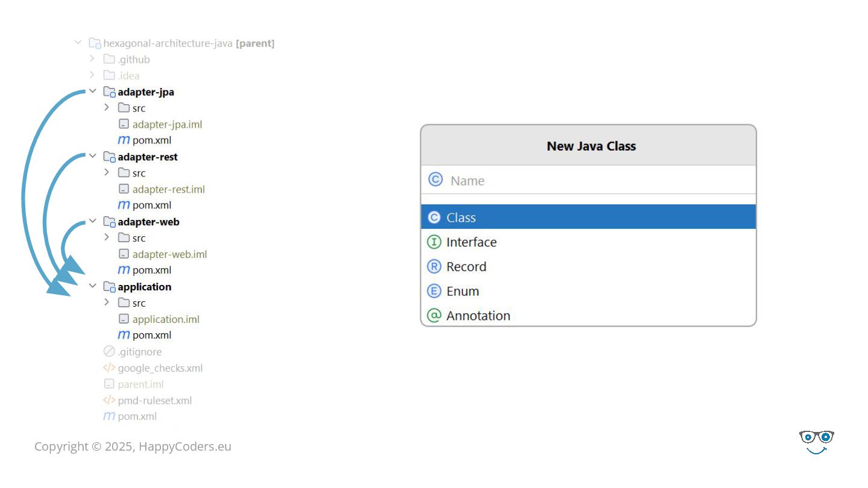This screenshot has width=868, height=488.
Task: Collapse the application module
Action: pyautogui.click(x=93, y=286)
